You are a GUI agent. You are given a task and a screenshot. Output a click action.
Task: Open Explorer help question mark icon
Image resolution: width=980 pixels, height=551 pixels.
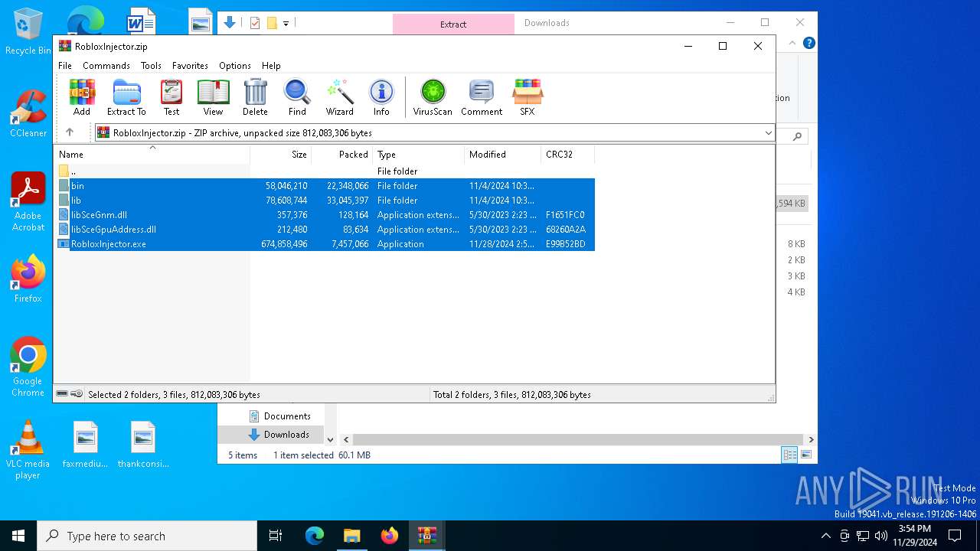point(808,43)
